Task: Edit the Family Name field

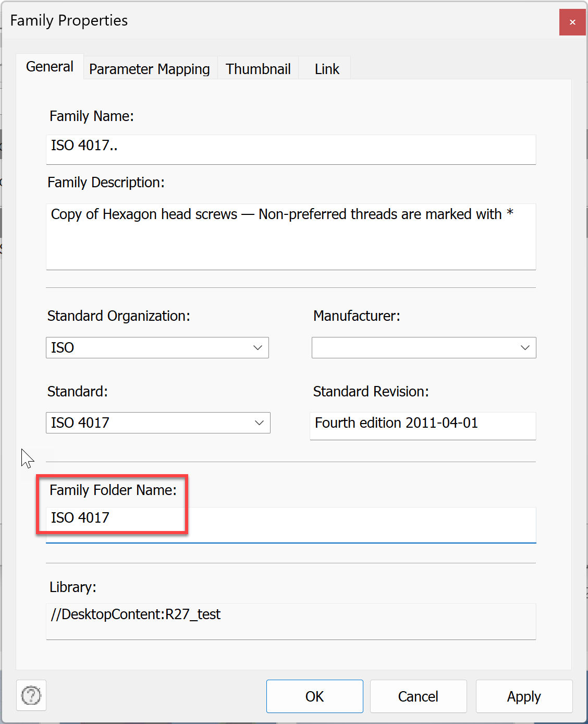Action: 290,149
